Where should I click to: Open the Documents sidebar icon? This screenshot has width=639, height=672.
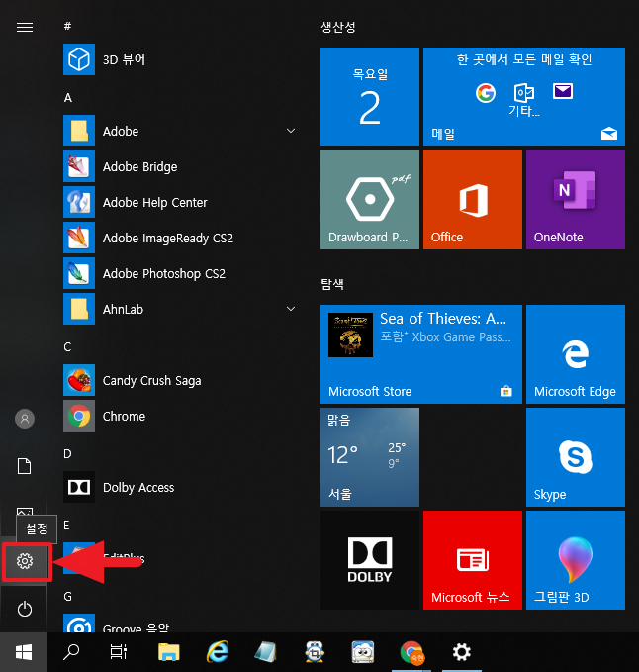(25, 466)
